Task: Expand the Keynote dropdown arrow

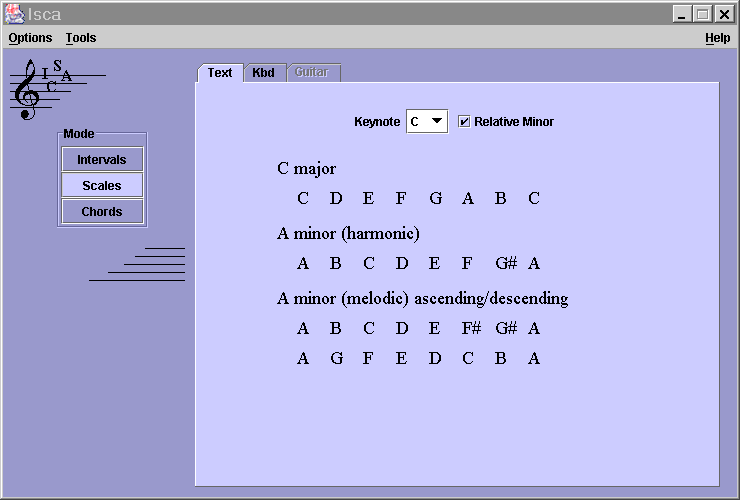Action: point(436,122)
